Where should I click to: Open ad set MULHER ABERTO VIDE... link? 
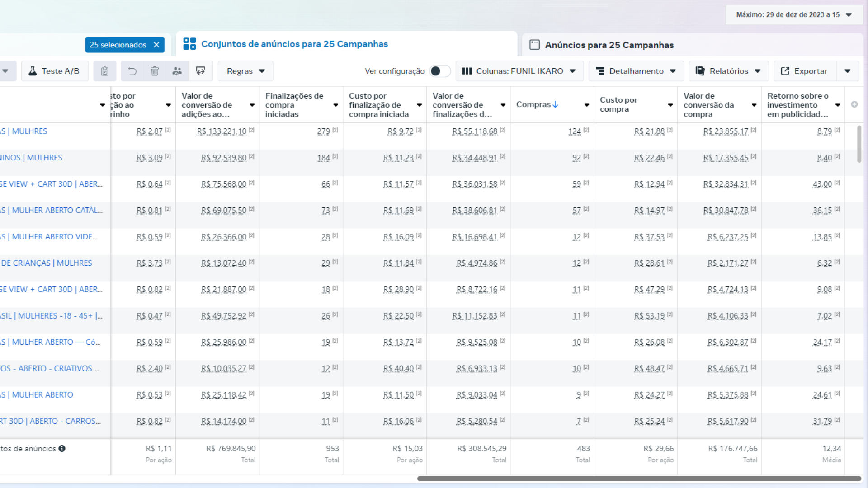[x=49, y=236]
